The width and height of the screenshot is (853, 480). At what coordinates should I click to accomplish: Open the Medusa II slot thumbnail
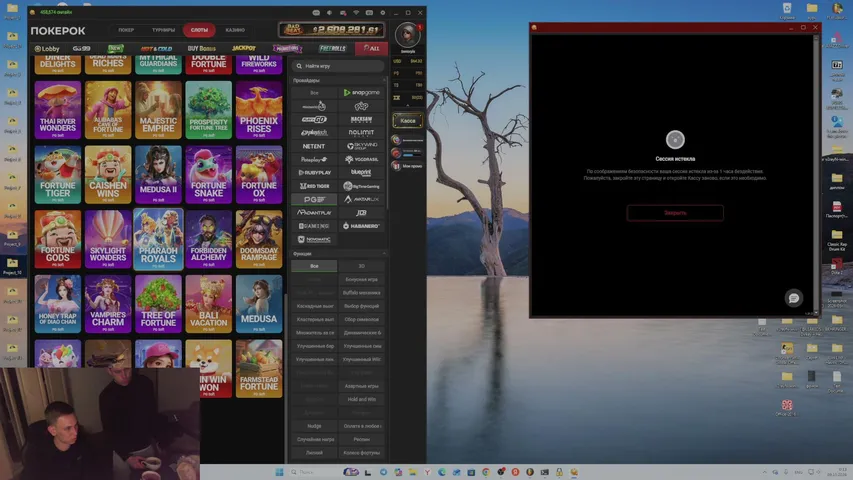[158, 175]
